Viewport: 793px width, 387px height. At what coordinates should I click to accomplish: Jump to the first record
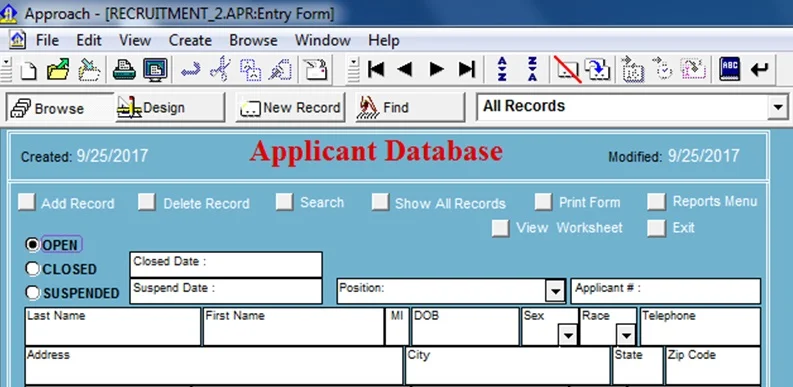[x=376, y=69]
